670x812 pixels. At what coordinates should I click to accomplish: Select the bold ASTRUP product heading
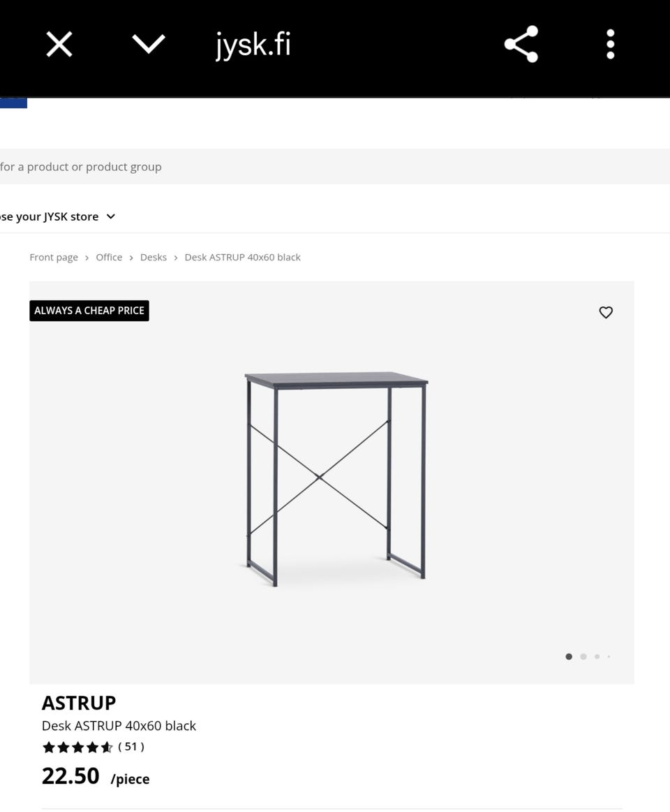coord(79,702)
